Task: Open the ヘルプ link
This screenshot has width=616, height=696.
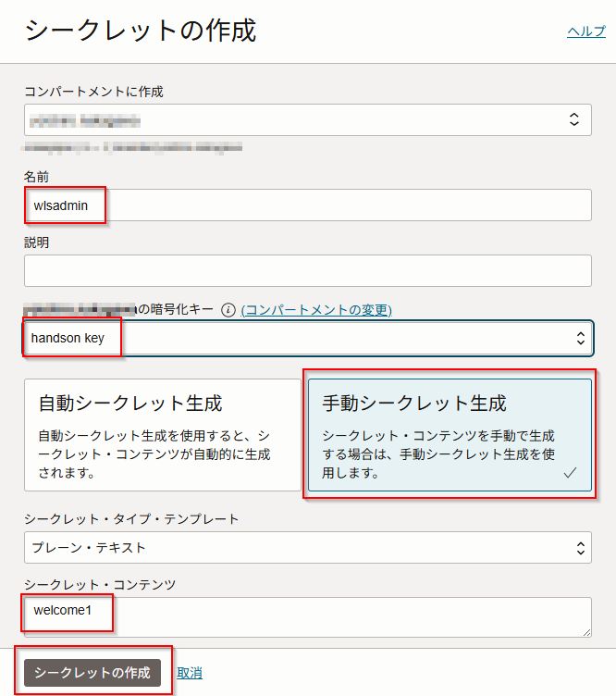Action: click(x=585, y=31)
